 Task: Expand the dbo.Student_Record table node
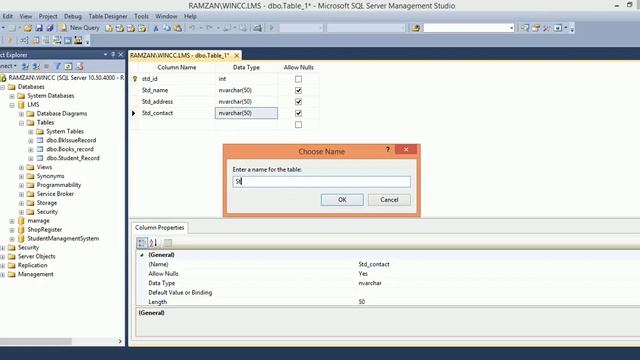pyautogui.click(x=31, y=158)
